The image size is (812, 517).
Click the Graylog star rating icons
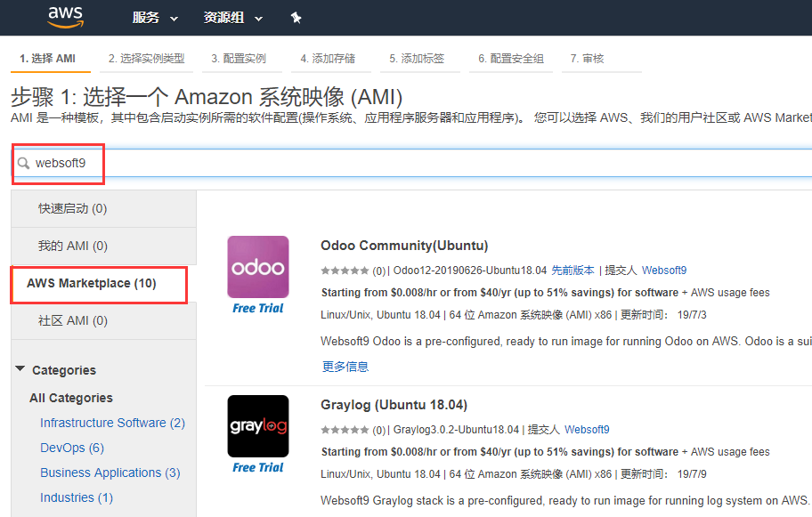345,430
